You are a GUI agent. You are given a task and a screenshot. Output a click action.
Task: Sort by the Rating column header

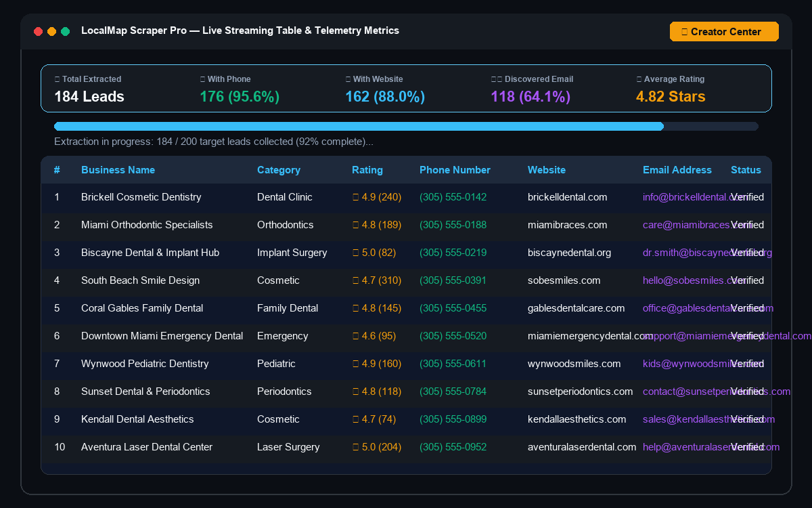click(x=367, y=170)
